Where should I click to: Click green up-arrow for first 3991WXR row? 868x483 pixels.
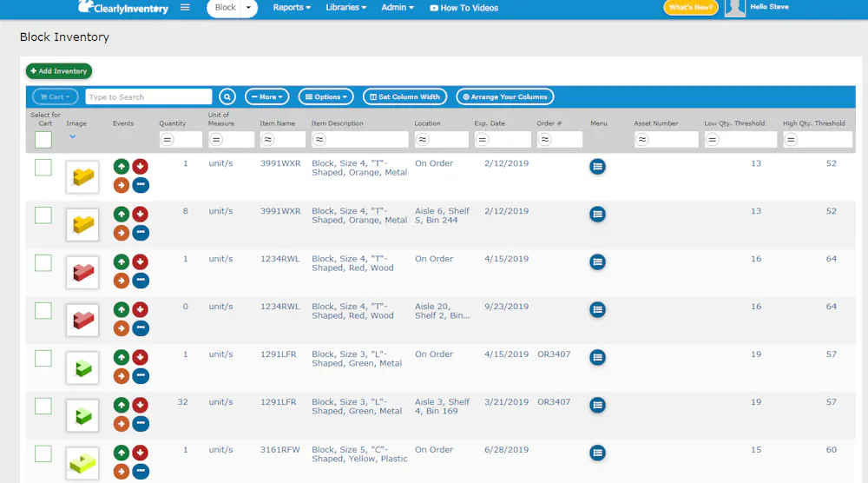pyautogui.click(x=122, y=166)
